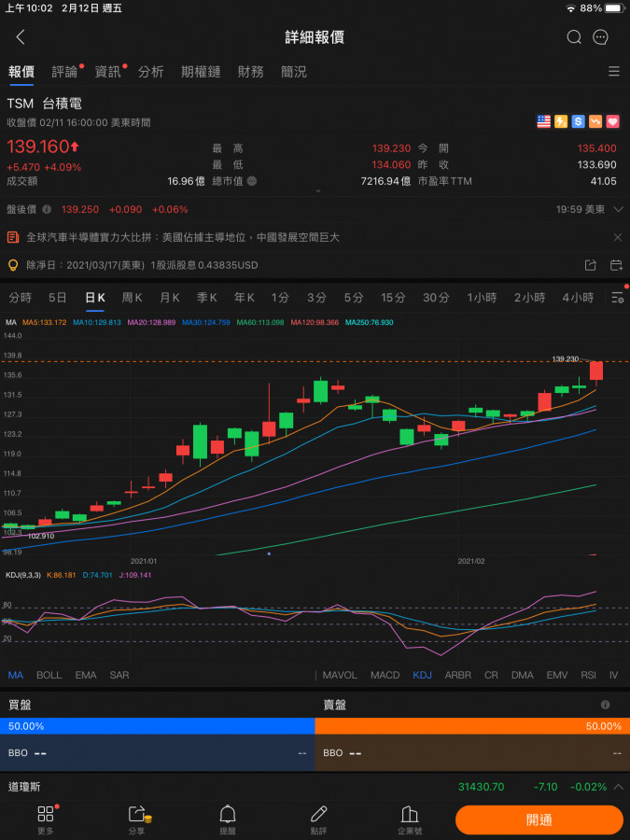
Task: Tap the MA5:133.172 legend value
Action: point(45,323)
